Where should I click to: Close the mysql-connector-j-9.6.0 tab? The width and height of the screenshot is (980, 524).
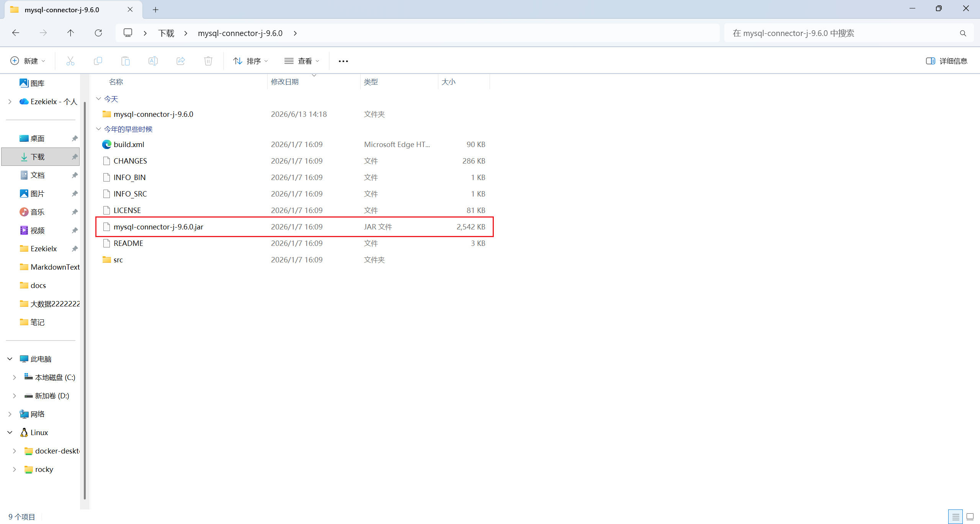pos(130,10)
